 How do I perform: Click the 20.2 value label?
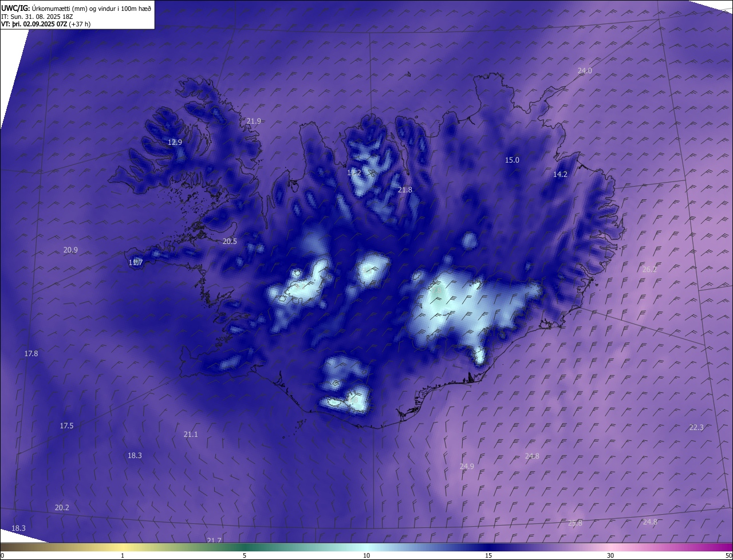tap(62, 508)
